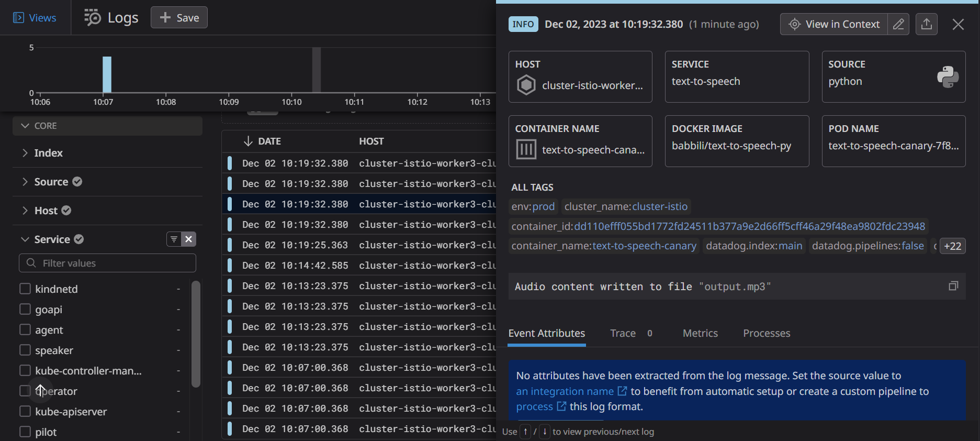Open the Views panel
980x441 pixels.
[35, 18]
